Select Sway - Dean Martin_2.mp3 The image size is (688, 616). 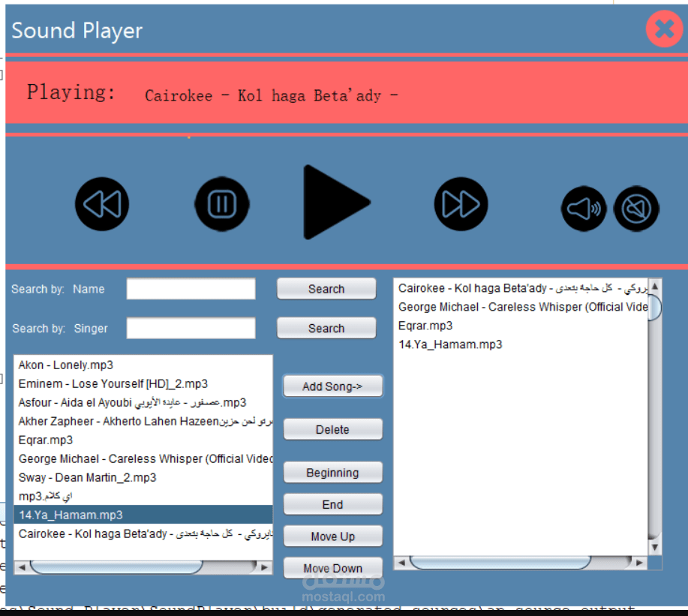point(143,477)
